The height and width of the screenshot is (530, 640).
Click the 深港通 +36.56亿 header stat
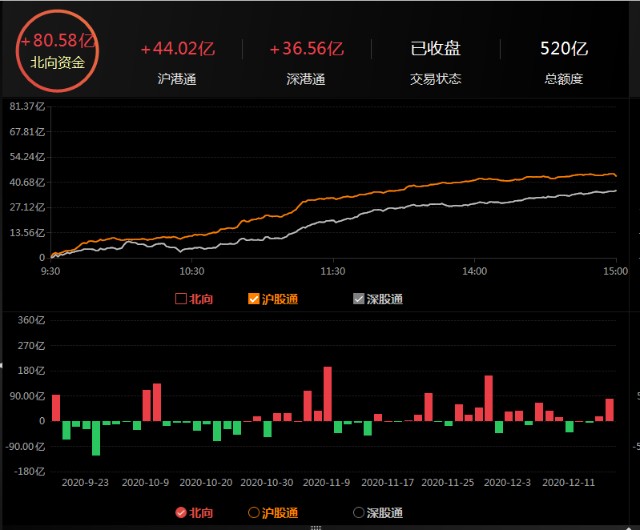point(307,60)
